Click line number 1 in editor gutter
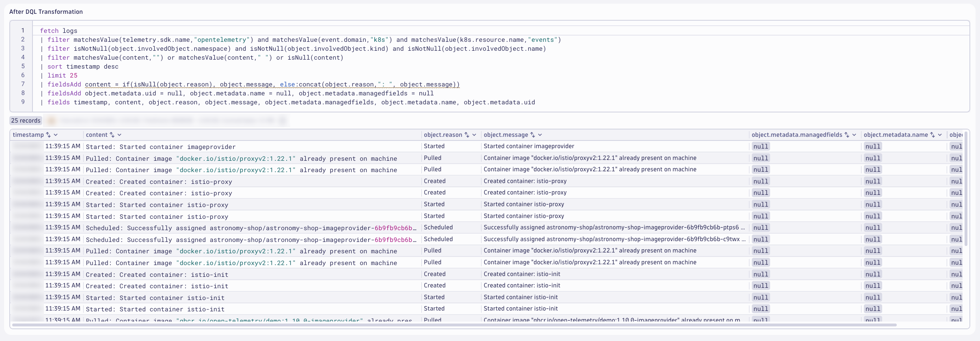 pos(23,30)
